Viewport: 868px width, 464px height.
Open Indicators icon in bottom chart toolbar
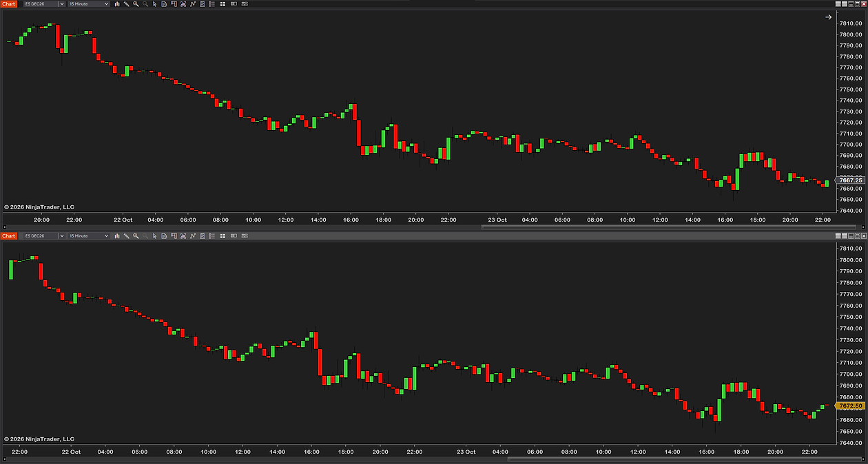192,236
